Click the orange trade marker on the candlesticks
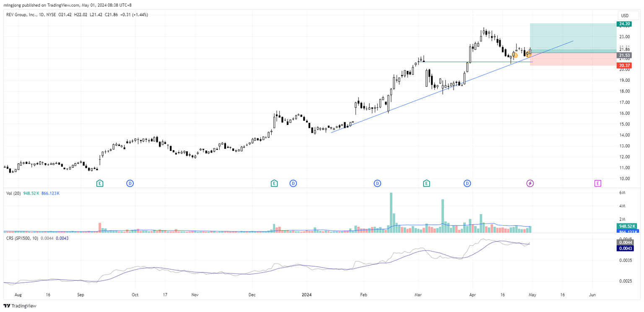The image size is (644, 312). point(516,55)
